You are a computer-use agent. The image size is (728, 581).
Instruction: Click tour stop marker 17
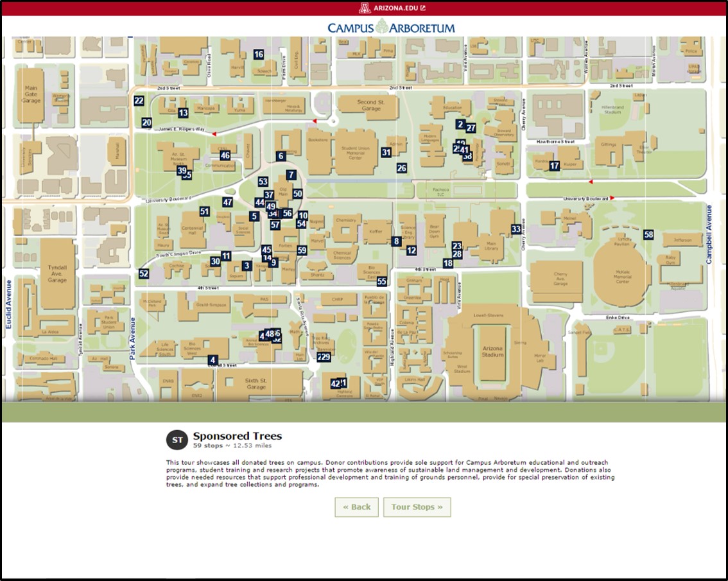coord(555,166)
